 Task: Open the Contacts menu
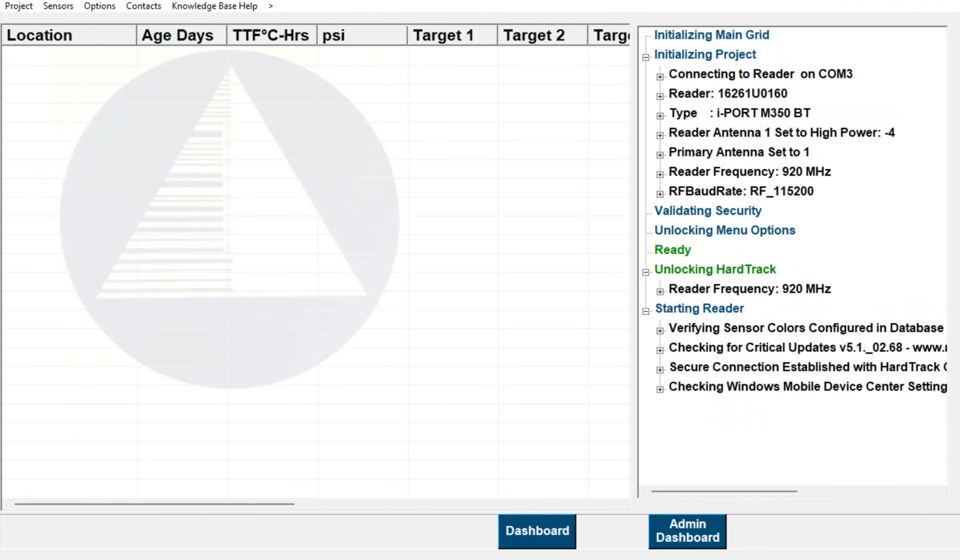(144, 6)
